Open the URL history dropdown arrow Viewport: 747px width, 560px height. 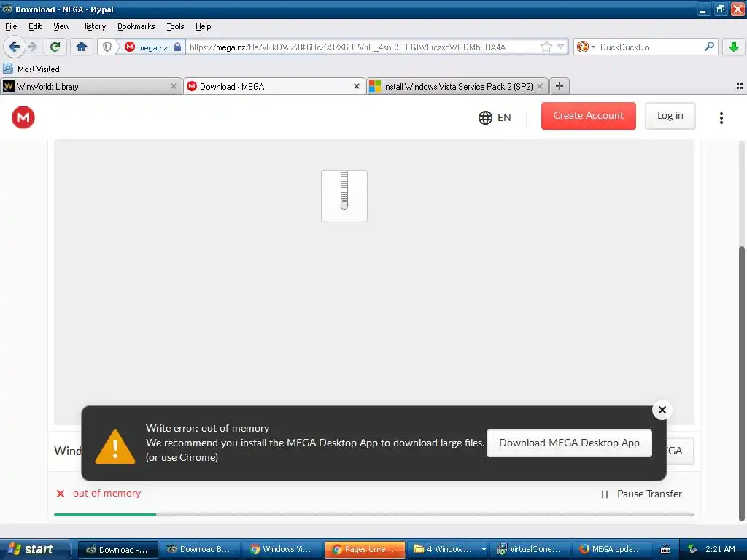[561, 47]
